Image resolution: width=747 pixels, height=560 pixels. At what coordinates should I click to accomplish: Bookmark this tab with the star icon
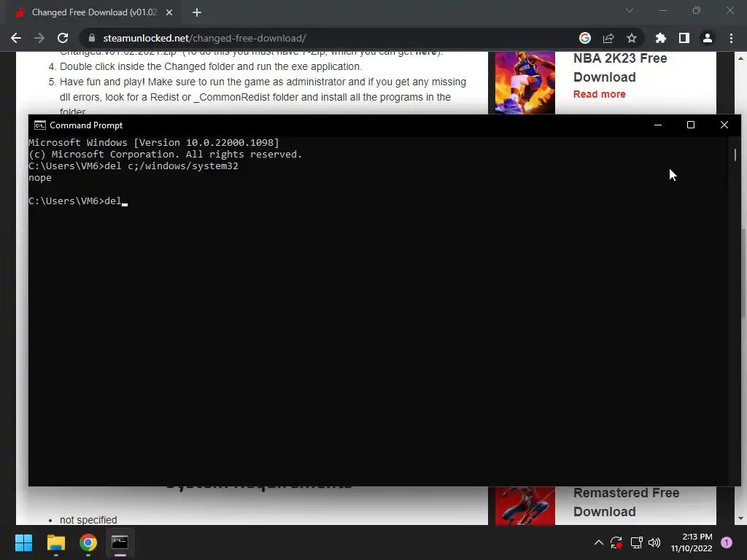coord(632,38)
